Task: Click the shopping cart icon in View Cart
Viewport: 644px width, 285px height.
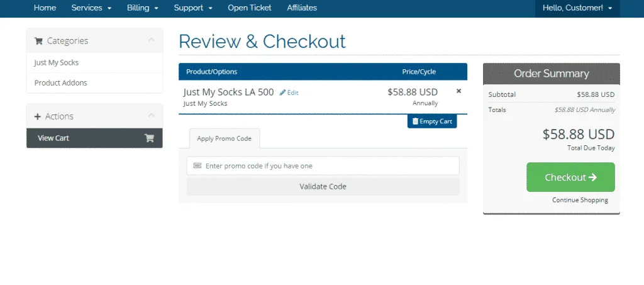Action: [x=149, y=138]
